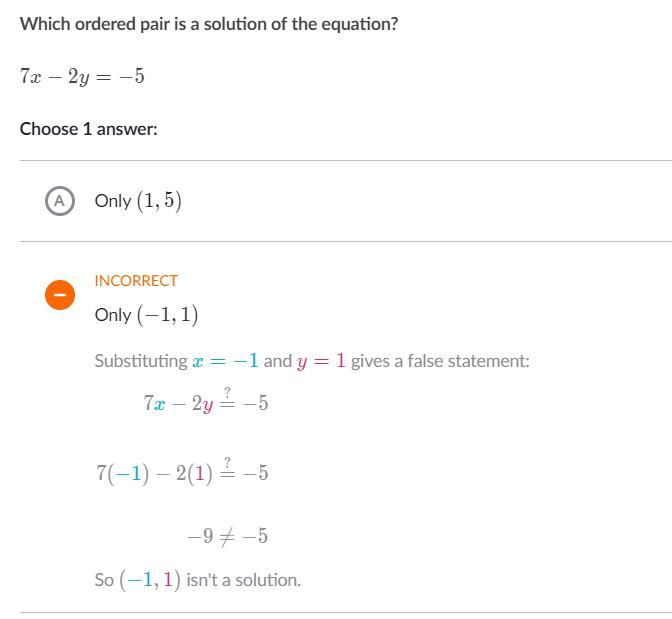The image size is (672, 619).
Task: Click the first check line 7x − 2y ≟ −5
Action: pyautogui.click(x=205, y=403)
